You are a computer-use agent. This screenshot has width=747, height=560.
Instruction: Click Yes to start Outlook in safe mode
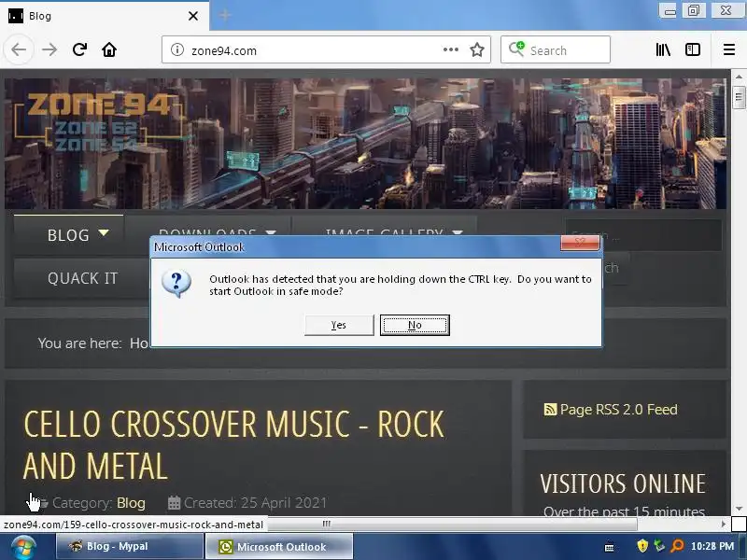(x=339, y=325)
